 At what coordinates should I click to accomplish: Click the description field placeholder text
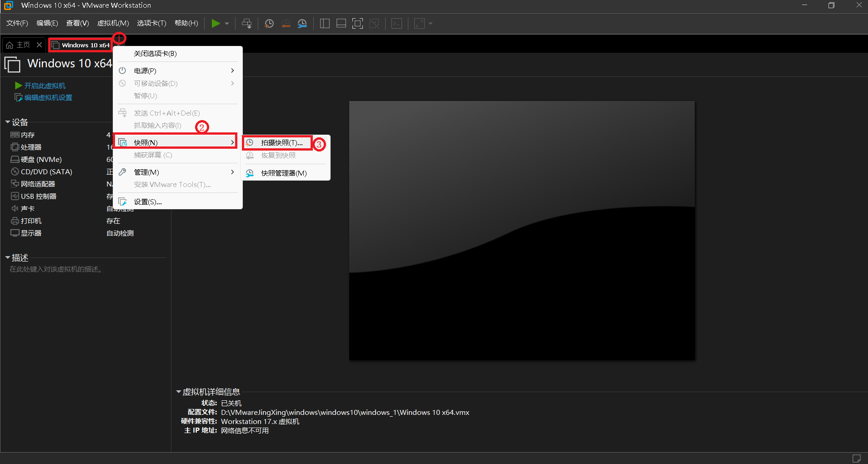click(x=56, y=269)
